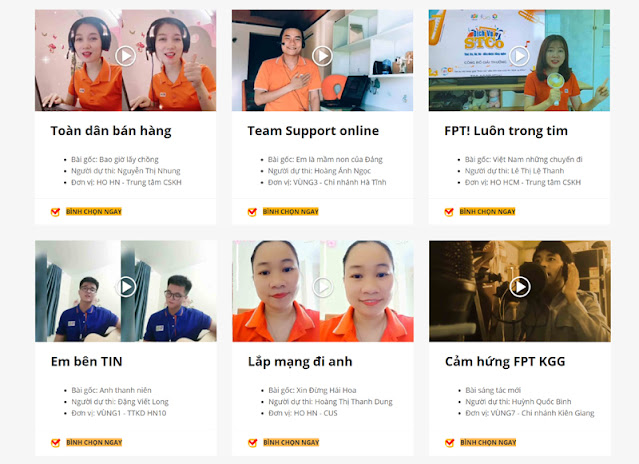Play the Team Support online video
The image size is (639, 464).
322,56
